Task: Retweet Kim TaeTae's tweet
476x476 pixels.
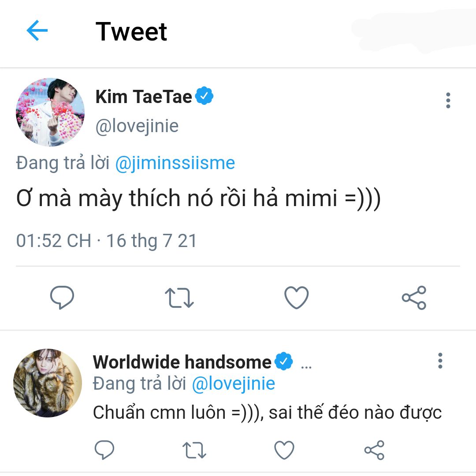Action: tap(179, 298)
